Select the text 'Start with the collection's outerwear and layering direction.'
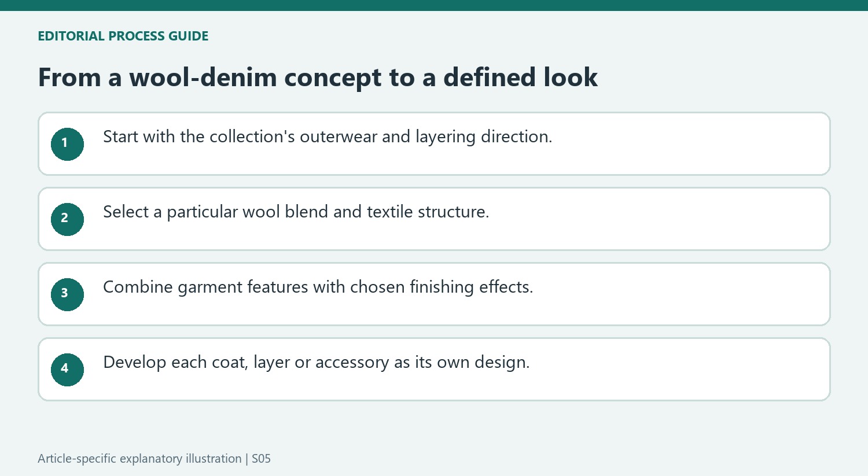 [328, 136]
